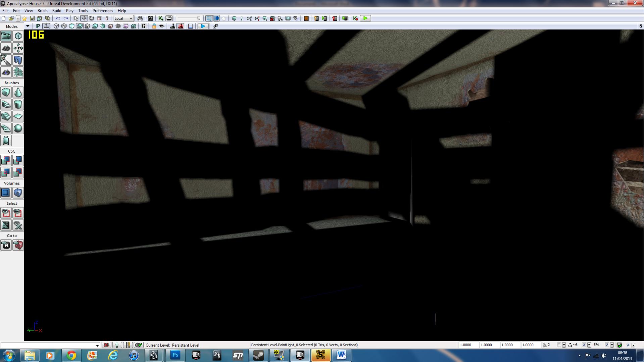Activate Foliage mode leaf icon
Image resolution: width=644 pixels, height=362 pixels.
coord(18,72)
